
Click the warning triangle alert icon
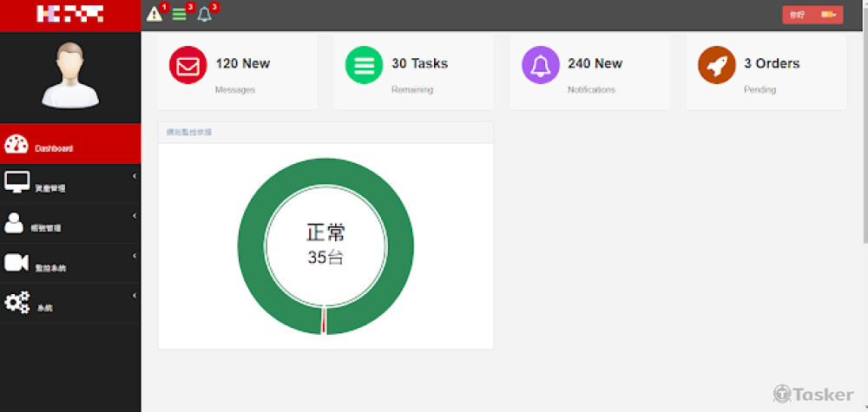[x=155, y=14]
